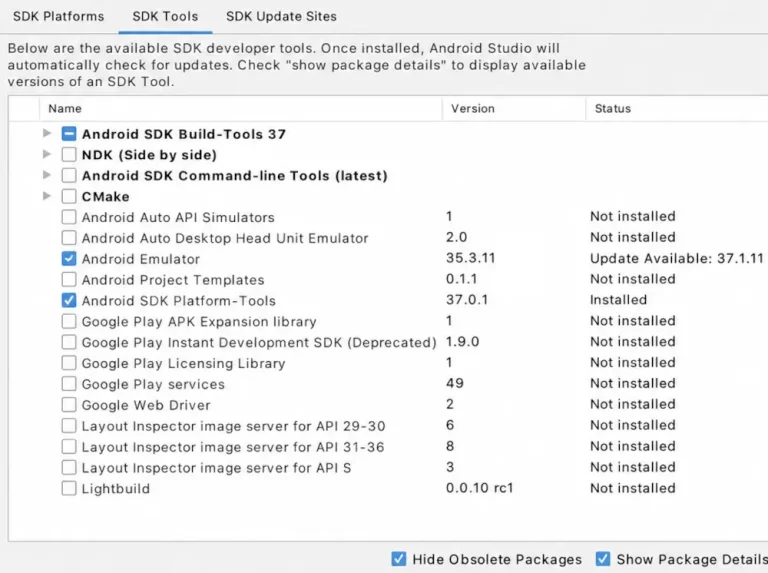This screenshot has height=573, width=768.
Task: Select the Lightbuild row label
Action: point(116,489)
